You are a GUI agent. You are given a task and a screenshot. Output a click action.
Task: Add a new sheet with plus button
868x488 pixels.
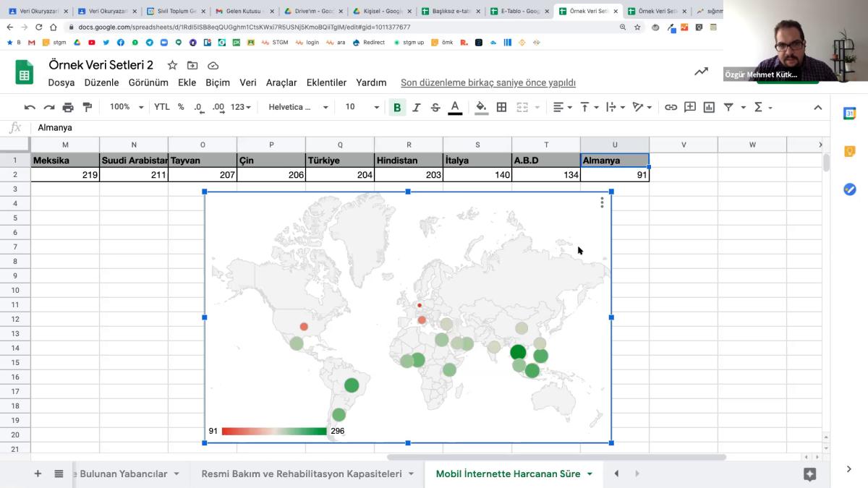pos(38,474)
